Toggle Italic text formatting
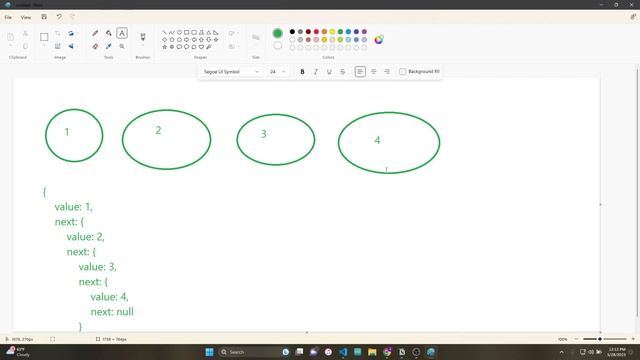This screenshot has width=640, height=360. pyautogui.click(x=316, y=72)
